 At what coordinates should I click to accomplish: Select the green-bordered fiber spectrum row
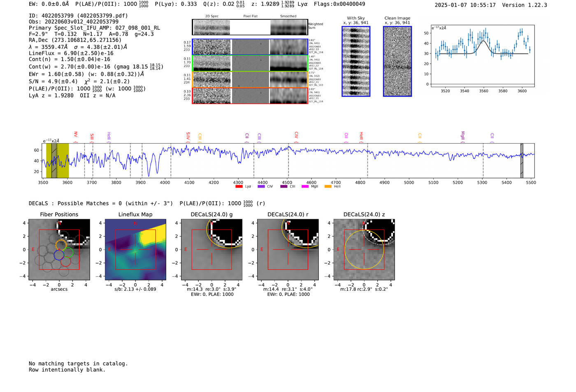(x=250, y=63)
